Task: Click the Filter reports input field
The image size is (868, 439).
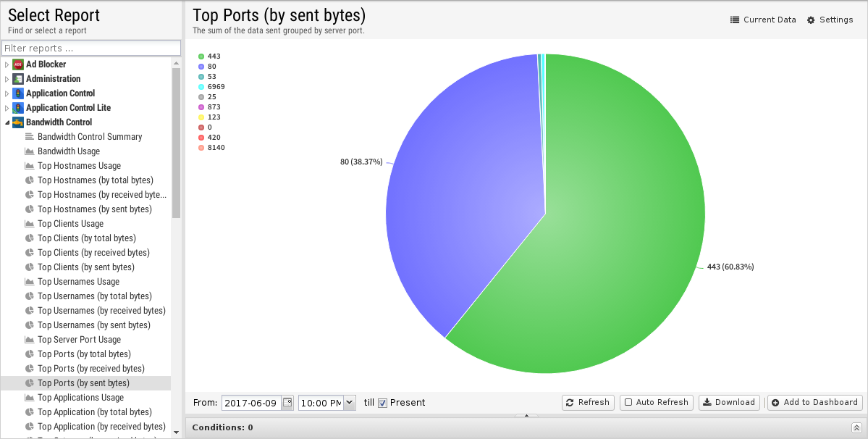Action: click(91, 48)
